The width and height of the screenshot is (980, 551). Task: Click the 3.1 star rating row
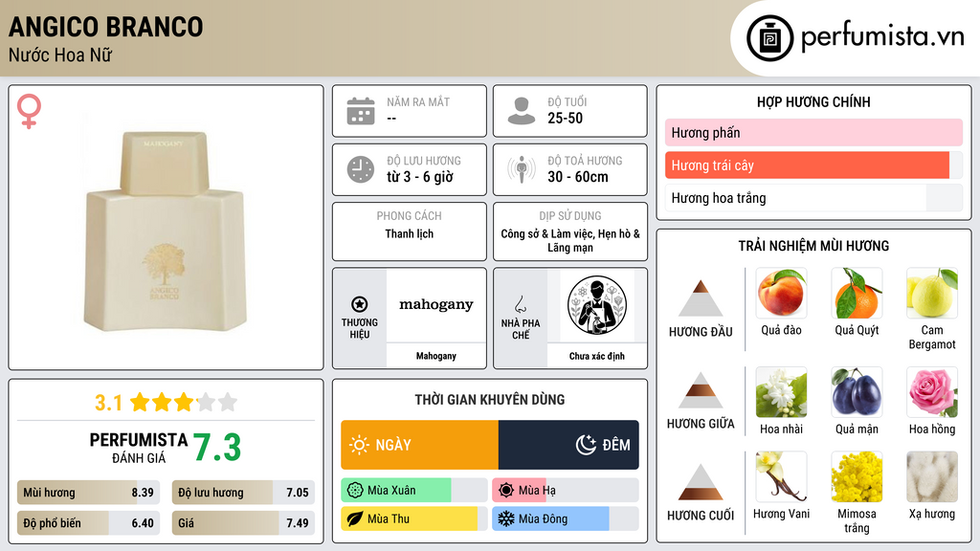[x=166, y=403]
